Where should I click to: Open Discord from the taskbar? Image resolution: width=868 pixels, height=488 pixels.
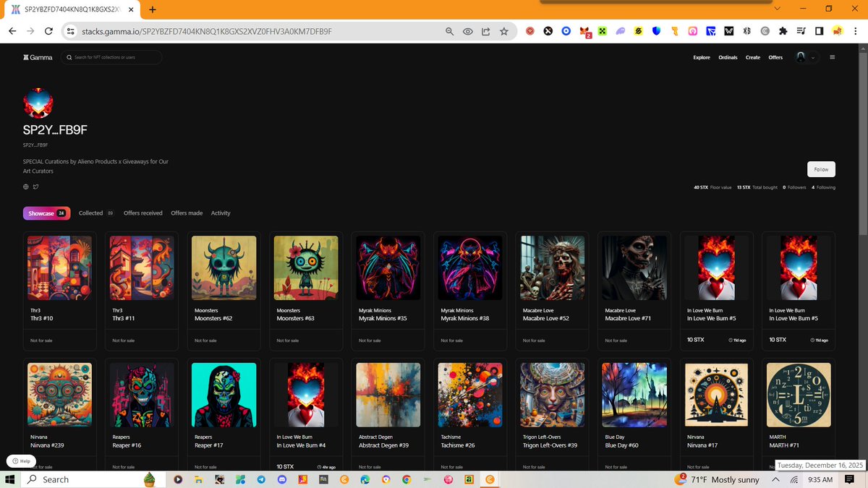coord(282,479)
